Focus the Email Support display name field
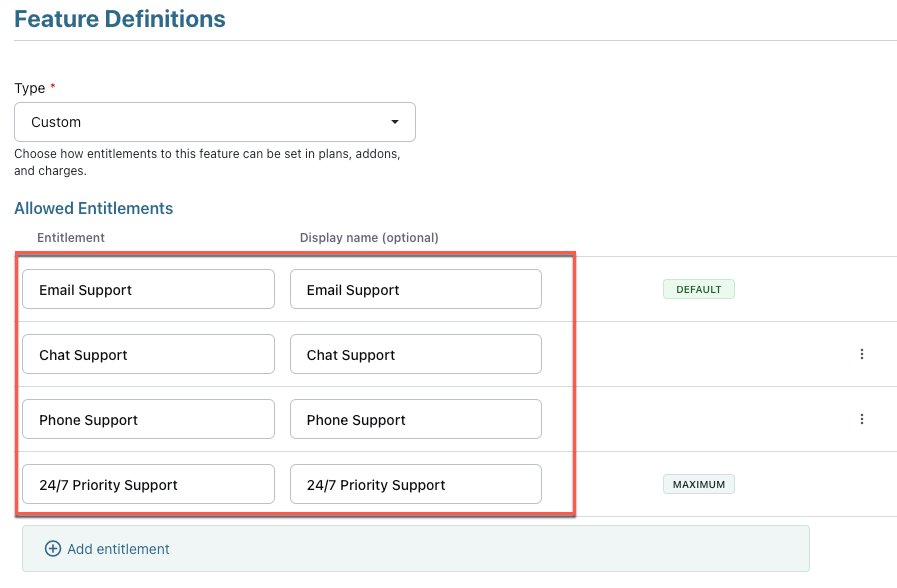 coord(416,290)
